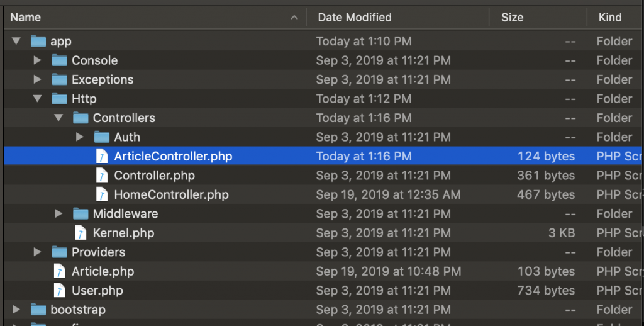Viewport: 644px width, 326px height.
Task: Click the User.php file icon
Action: point(60,291)
